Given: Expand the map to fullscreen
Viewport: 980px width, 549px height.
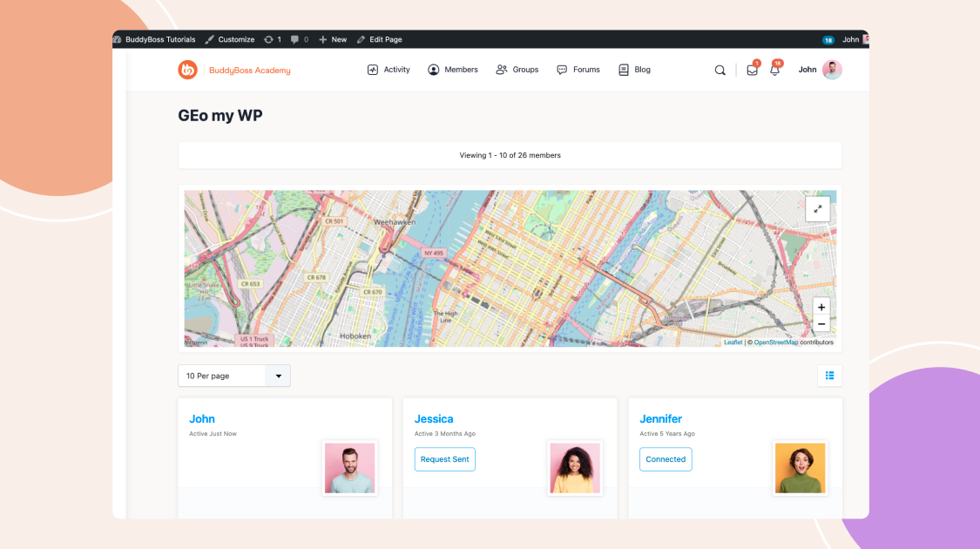Looking at the screenshot, I should coord(817,209).
